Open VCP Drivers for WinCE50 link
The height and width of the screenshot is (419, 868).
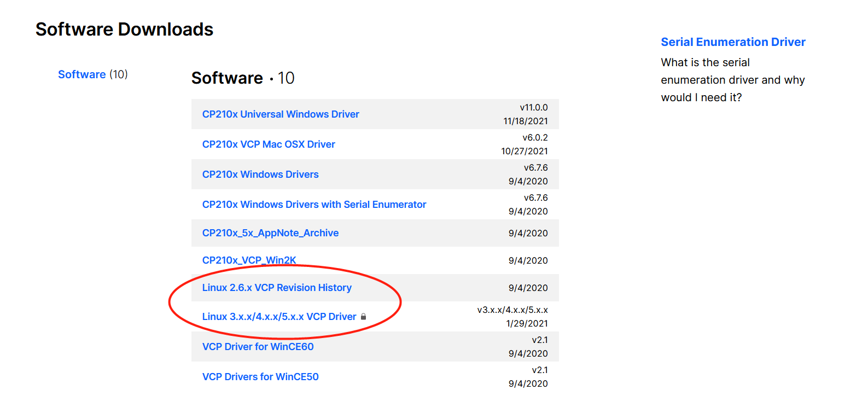[260, 377]
